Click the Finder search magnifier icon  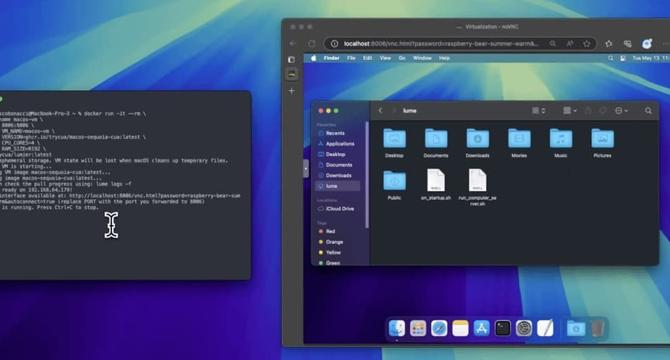[x=648, y=111]
